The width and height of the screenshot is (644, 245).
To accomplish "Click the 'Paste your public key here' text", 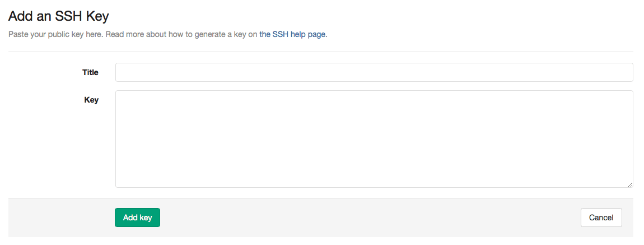I will coord(56,35).
